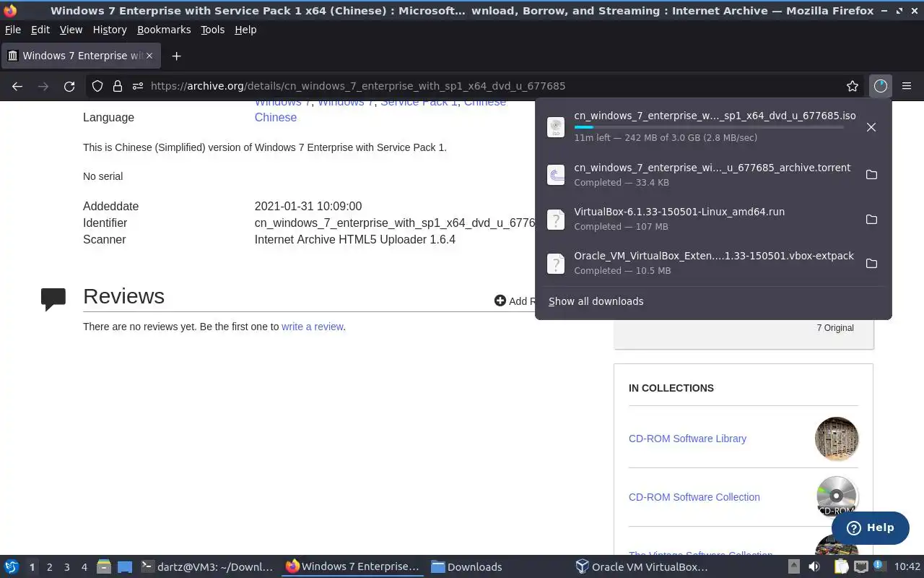Open CD-ROM Software Library collection link
Viewport: 924px width, 578px height.
click(x=687, y=439)
